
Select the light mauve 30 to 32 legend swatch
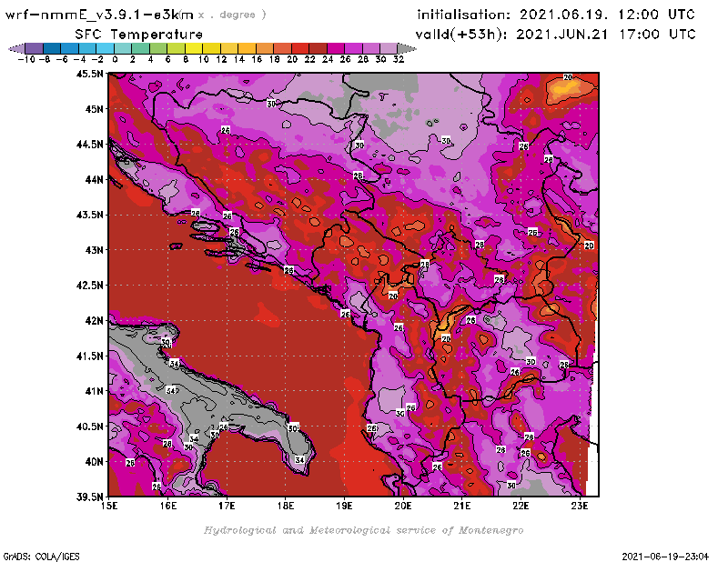[x=389, y=48]
